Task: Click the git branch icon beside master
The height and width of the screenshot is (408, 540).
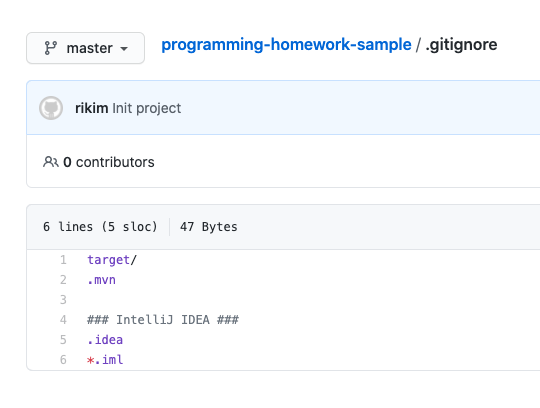Action: [x=51, y=48]
